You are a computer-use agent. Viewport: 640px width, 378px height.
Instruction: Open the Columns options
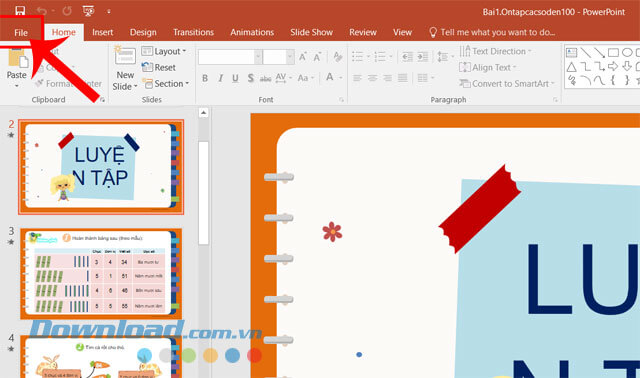click(x=425, y=78)
